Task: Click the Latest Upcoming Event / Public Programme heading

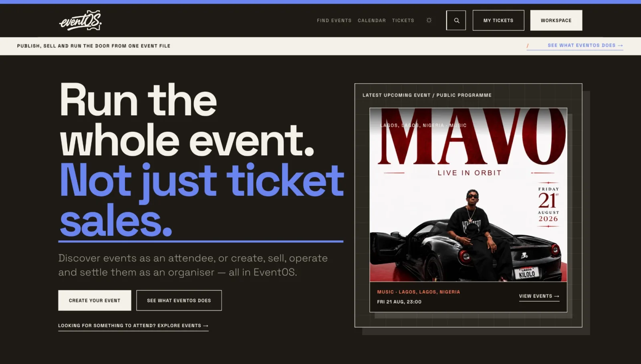Action: tap(427, 95)
